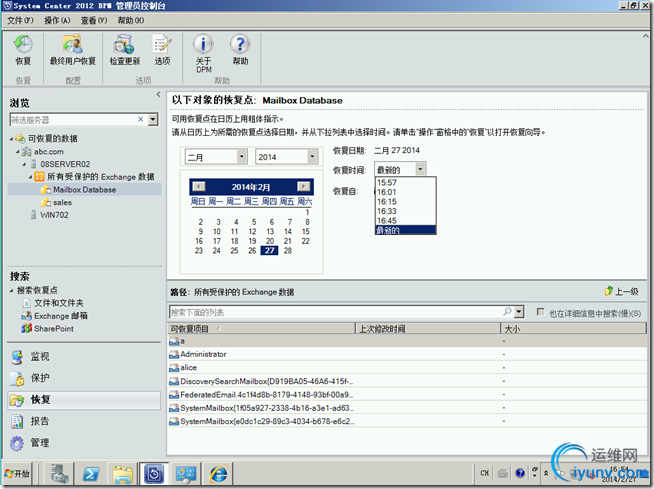Select 16:33 recovery time
The width and height of the screenshot is (654, 489).
(405, 211)
